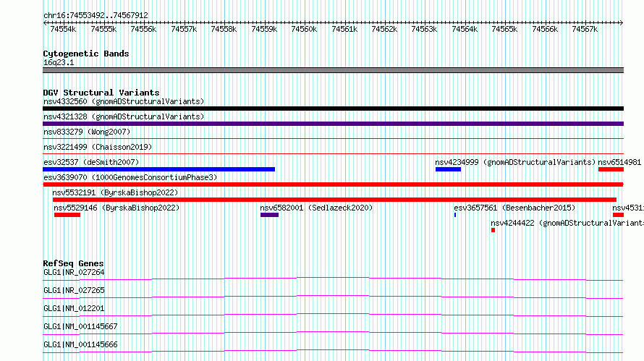644x361 pixels.
Task: Open variant nsv3221499 (Chaisson2019)
Action: tap(98, 147)
